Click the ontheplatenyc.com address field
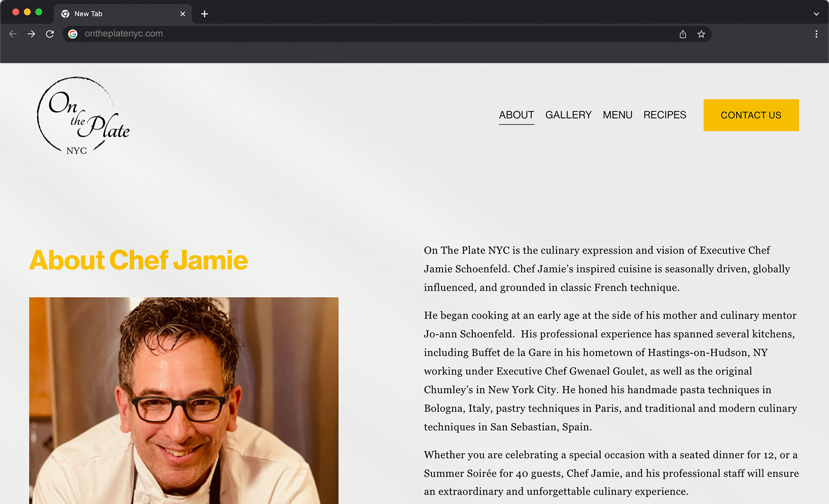Viewport: 829px width, 504px height. pyautogui.click(x=376, y=34)
